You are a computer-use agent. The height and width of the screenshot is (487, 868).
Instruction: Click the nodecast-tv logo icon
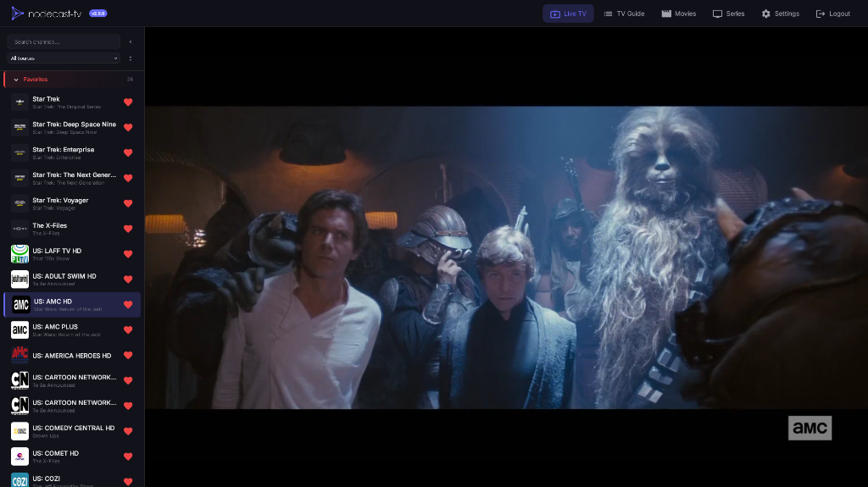17,14
